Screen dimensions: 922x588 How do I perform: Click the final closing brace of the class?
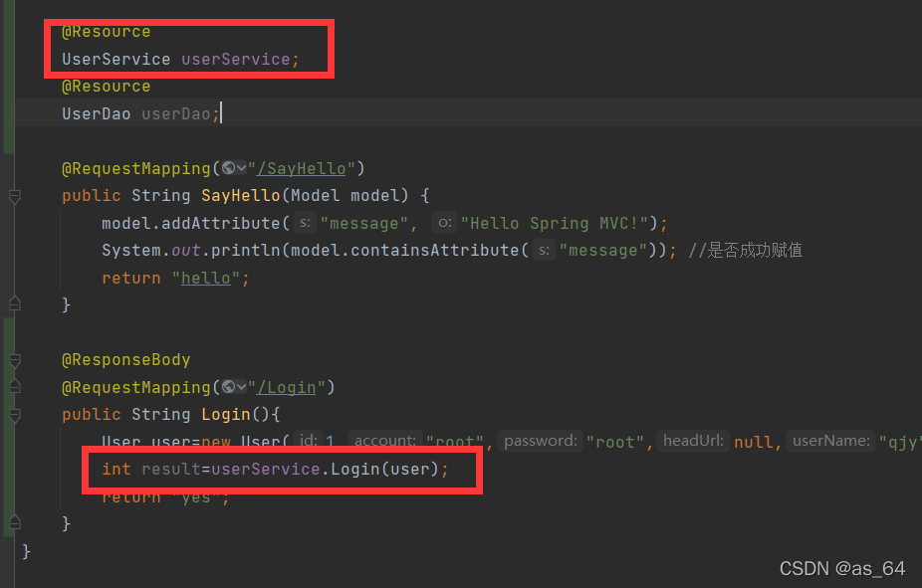[x=26, y=551]
